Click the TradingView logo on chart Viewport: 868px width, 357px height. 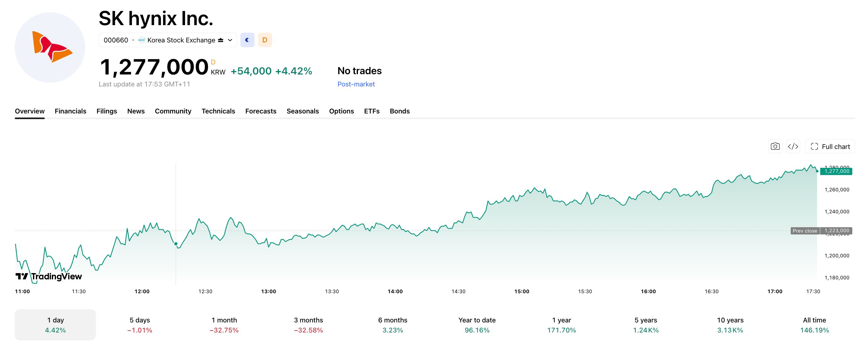48,277
